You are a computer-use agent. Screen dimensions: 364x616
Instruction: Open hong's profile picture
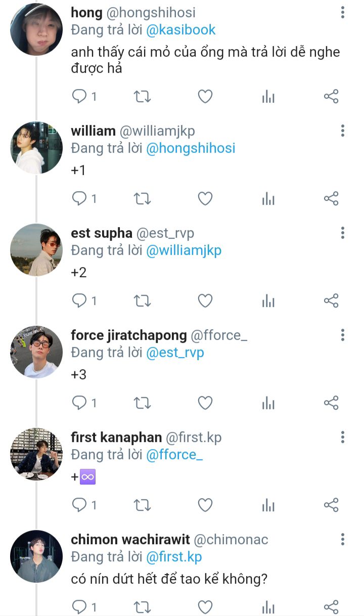click(x=36, y=29)
